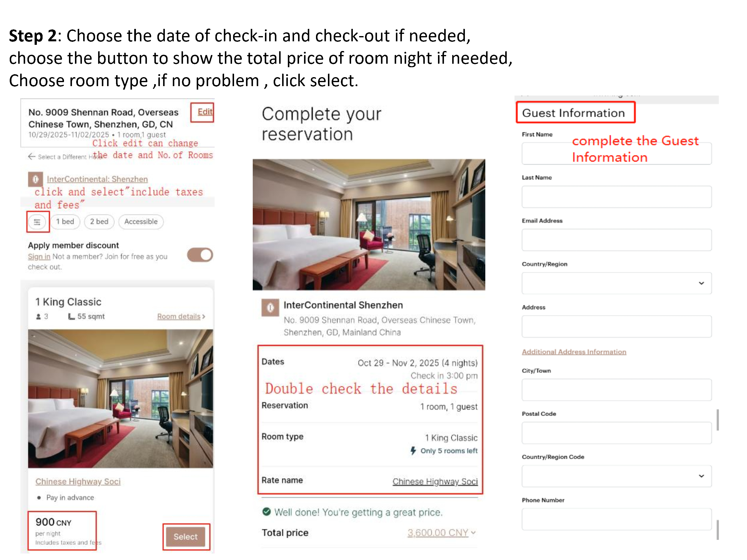Go back via Select a Different Hotel arrow
Image resolution: width=747 pixels, height=560 pixels.
[x=32, y=156]
